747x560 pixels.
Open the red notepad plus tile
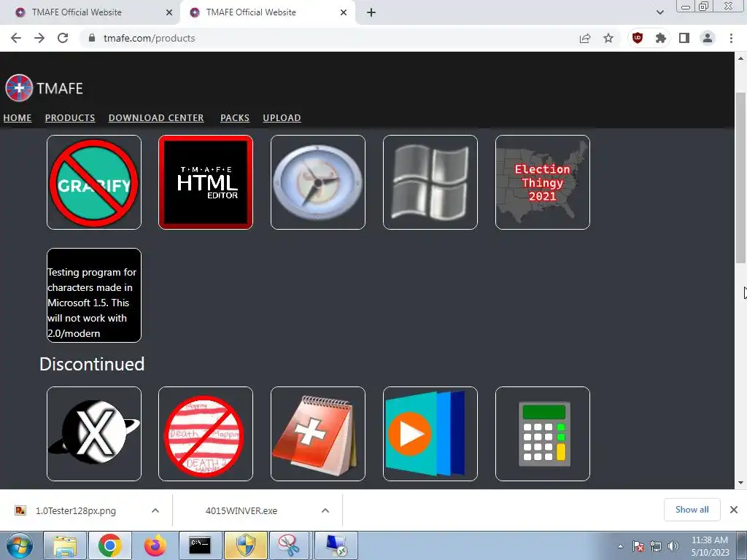tap(318, 434)
